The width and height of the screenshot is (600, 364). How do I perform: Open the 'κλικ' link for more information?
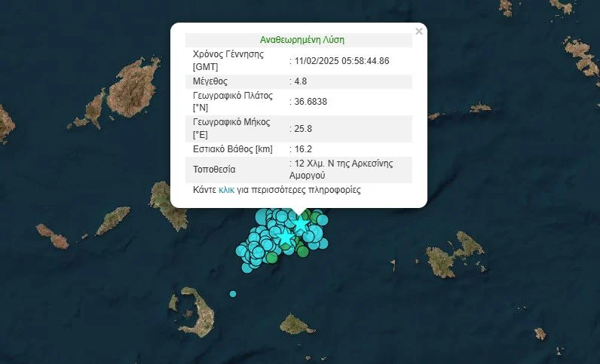point(226,191)
